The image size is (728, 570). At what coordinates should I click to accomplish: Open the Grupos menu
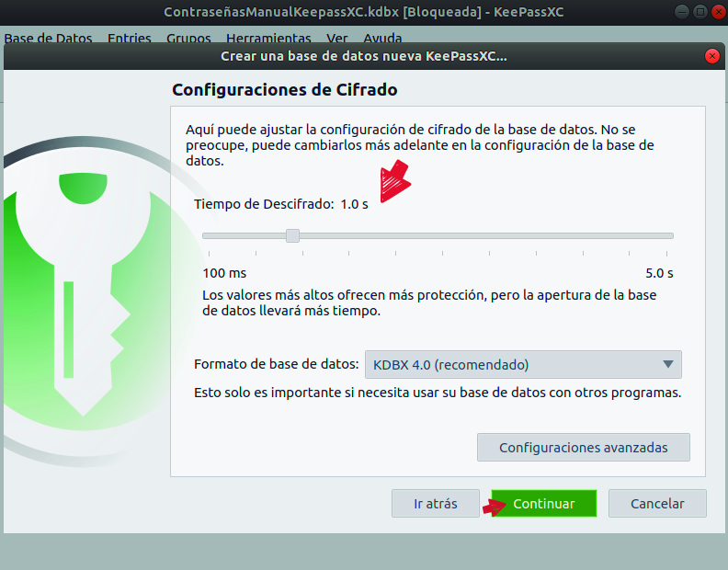point(188,38)
